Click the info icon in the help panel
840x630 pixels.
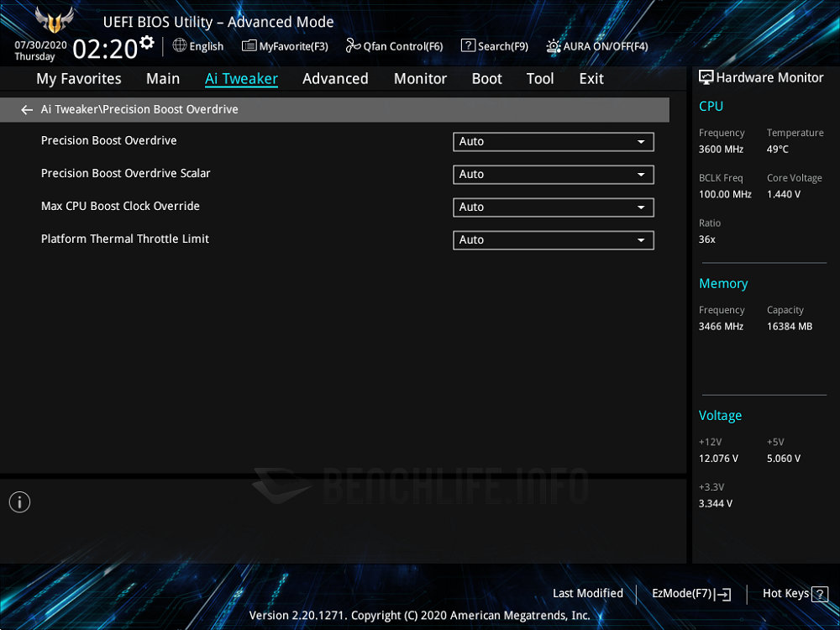(19, 502)
